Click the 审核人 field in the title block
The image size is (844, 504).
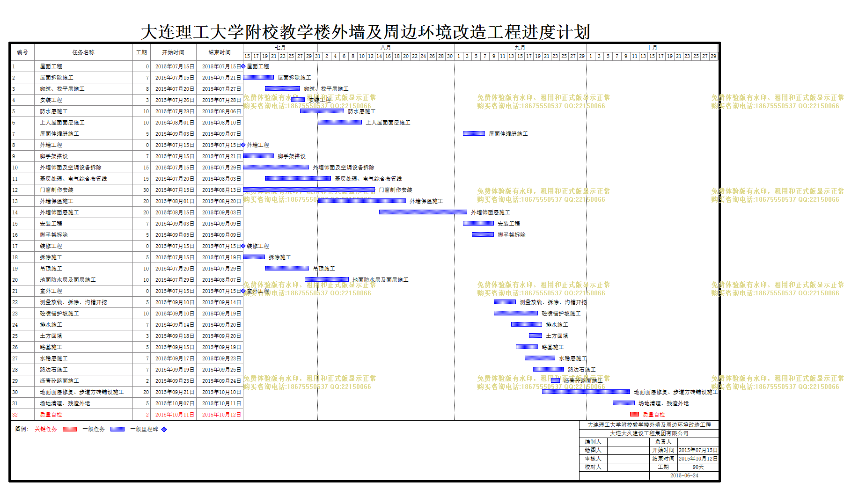[x=628, y=459]
